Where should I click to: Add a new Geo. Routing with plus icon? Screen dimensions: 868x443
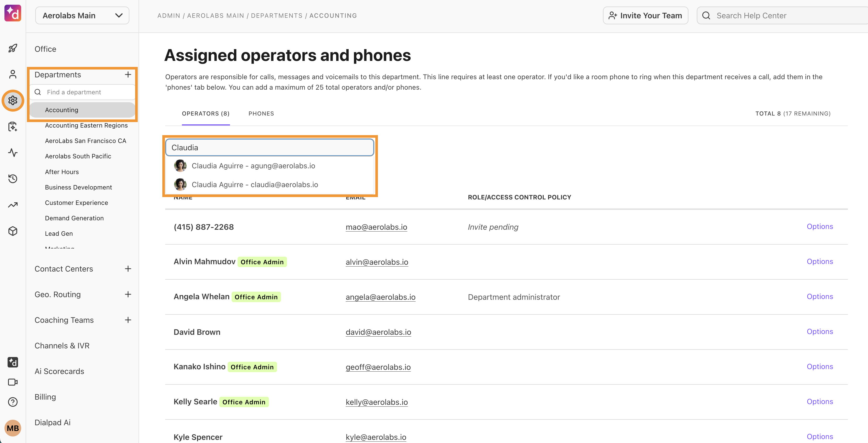(x=128, y=294)
